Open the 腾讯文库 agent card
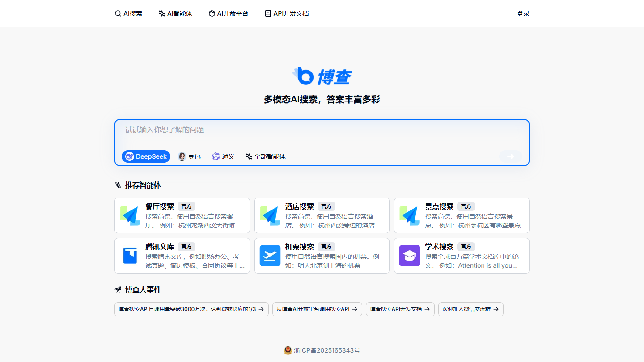 point(182,256)
